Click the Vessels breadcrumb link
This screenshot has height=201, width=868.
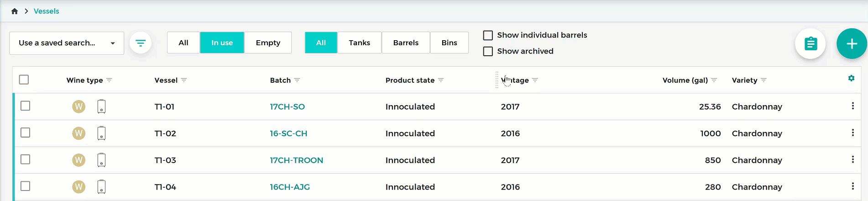[47, 11]
